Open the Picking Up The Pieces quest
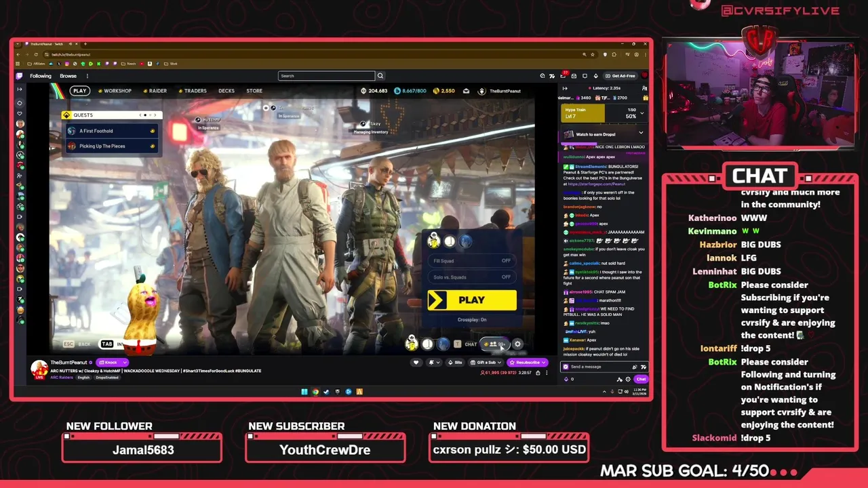This screenshot has height=488, width=868. pos(111,146)
